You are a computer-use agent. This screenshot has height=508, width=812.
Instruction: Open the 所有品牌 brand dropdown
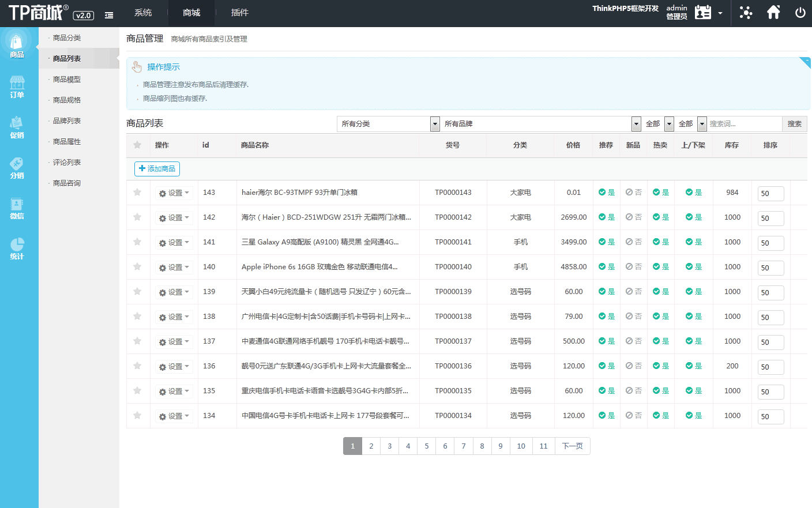click(x=542, y=124)
